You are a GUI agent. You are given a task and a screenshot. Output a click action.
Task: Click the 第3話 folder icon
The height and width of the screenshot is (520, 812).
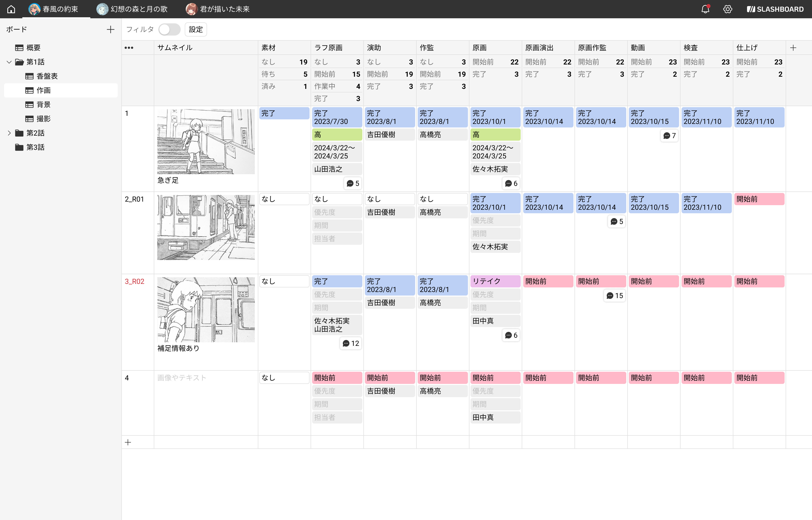tap(19, 147)
